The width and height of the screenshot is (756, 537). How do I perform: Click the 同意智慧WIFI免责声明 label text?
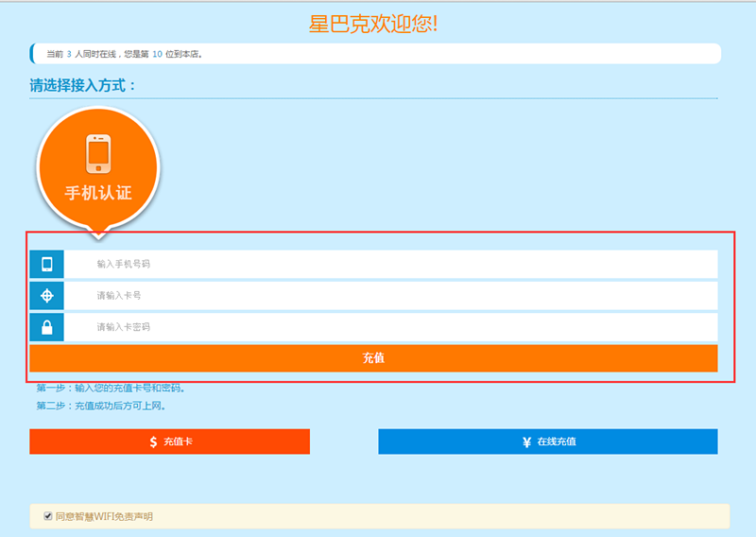[x=104, y=517]
